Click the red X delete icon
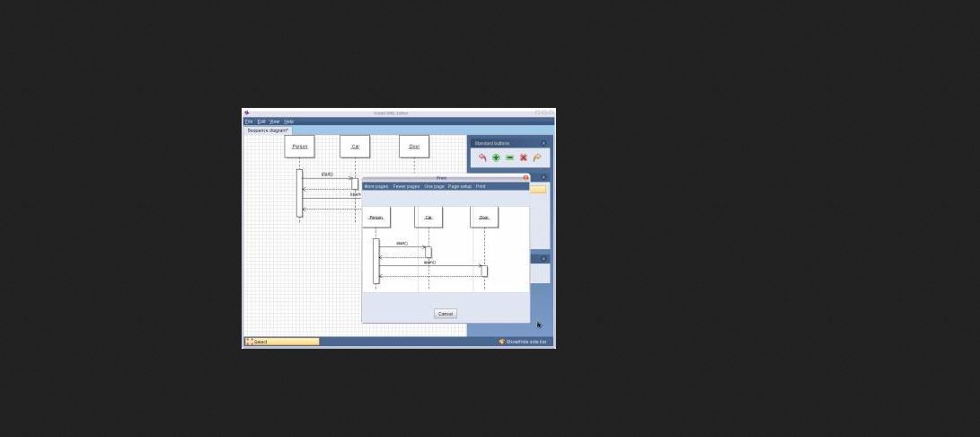Viewport: 980px width, 437px height. tap(523, 157)
